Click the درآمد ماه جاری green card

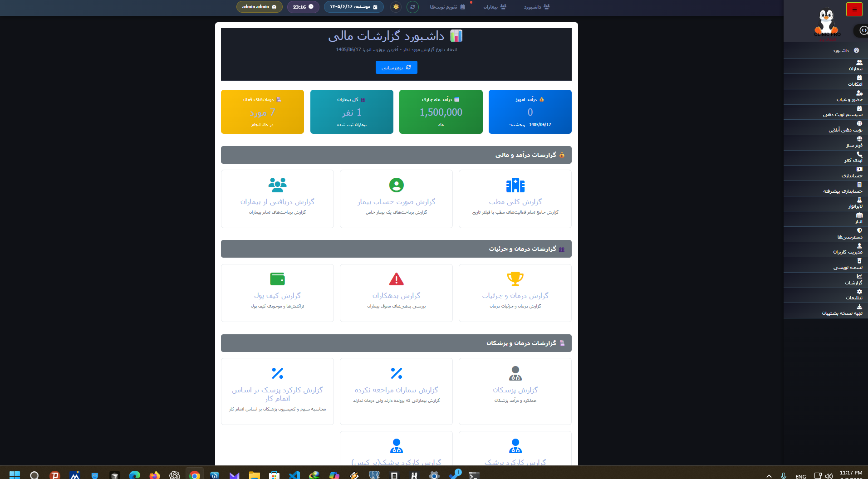click(x=441, y=112)
